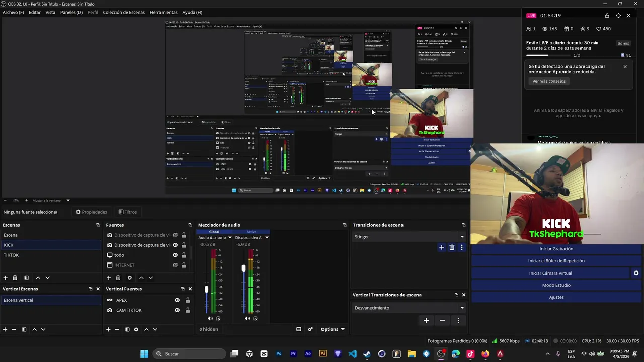Toggle audio mixer layout icon beside gears

pos(299,329)
